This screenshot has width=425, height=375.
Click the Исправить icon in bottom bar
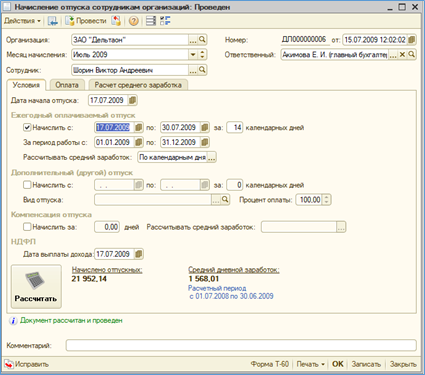(x=9, y=364)
